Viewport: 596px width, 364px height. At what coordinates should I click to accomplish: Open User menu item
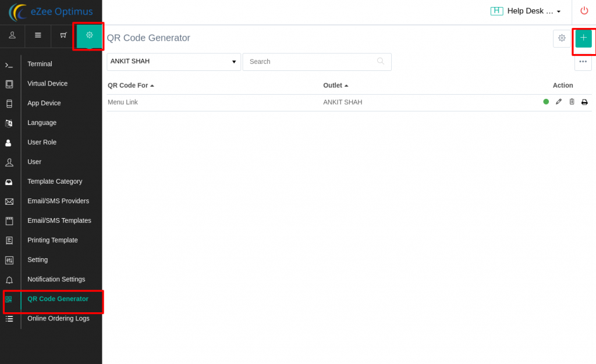pos(34,162)
